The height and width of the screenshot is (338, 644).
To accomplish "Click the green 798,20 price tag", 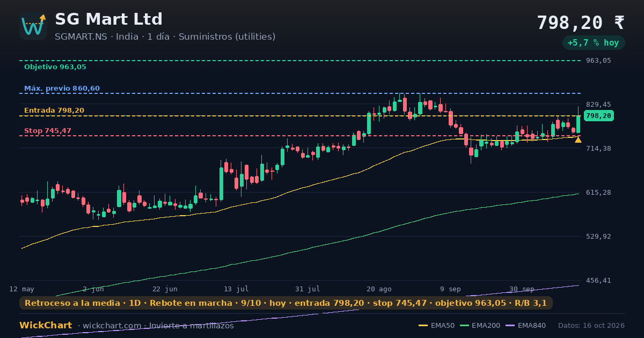I will [598, 116].
